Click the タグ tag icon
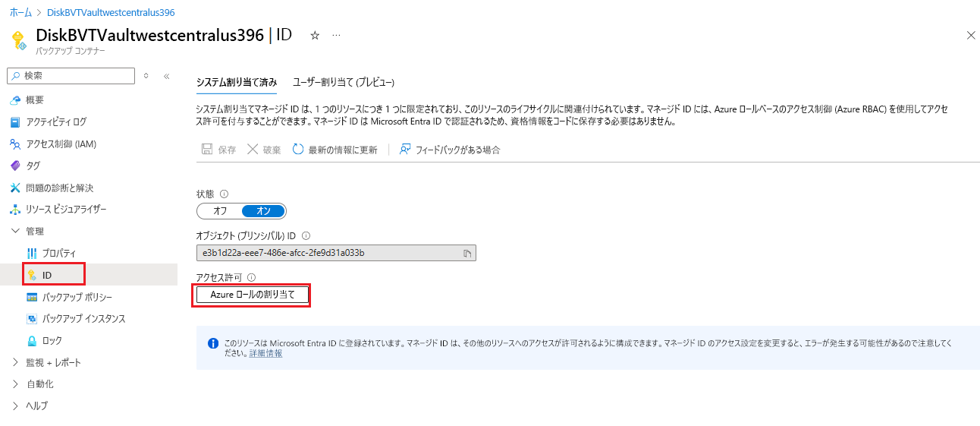 tap(15, 166)
